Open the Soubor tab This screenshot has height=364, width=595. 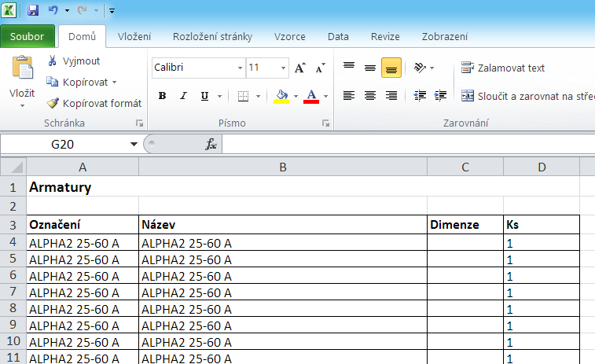click(28, 36)
